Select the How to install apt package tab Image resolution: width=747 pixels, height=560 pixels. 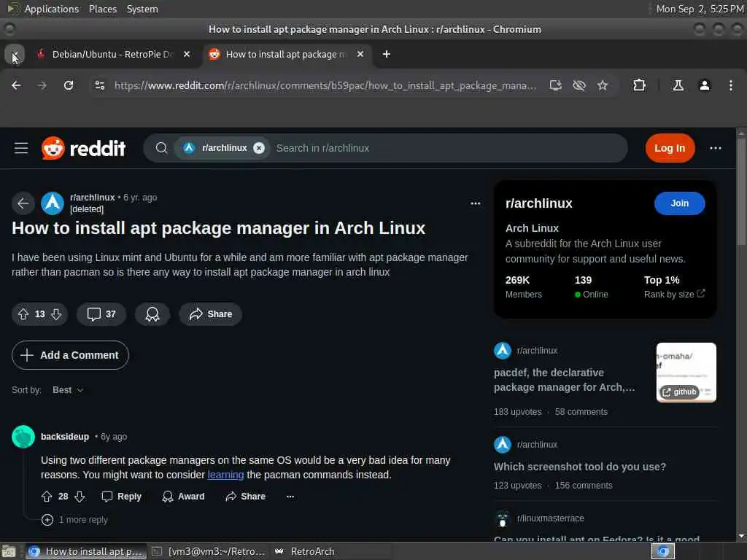[286, 54]
